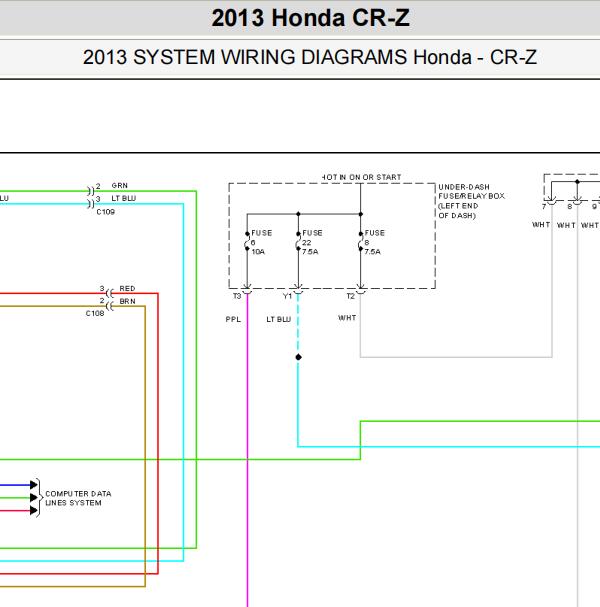Screen dimensions: 600x607
Task: Select the C108 connector label
Action: point(95,313)
